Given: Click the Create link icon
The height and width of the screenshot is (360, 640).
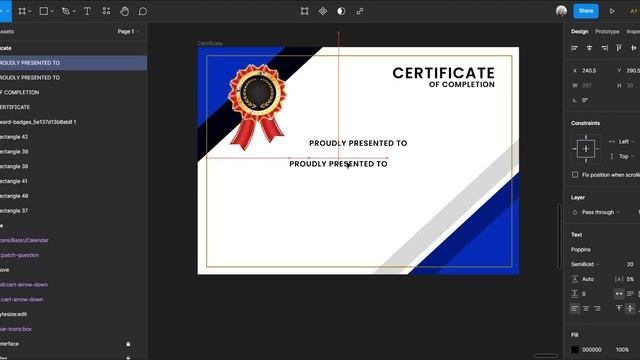Looking at the screenshot, I should 360,11.
